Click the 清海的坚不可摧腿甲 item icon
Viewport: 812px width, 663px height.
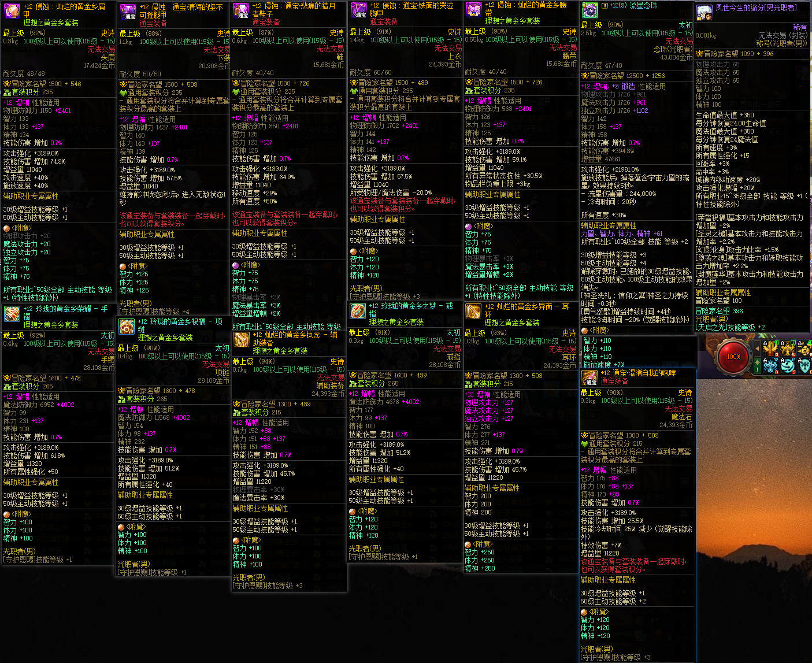[x=128, y=12]
